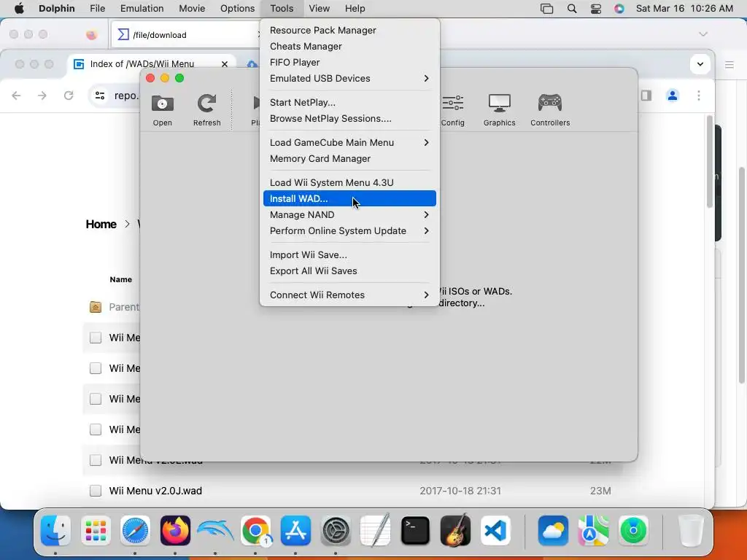747x560 pixels.
Task: Choose Export All Wii Saves entry
Action: [x=349, y=271]
